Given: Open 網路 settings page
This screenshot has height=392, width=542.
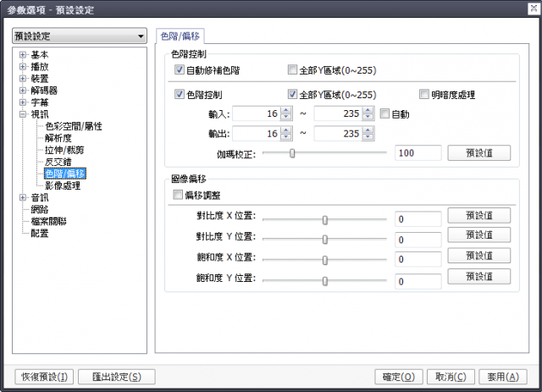Looking at the screenshot, I should point(40,209).
